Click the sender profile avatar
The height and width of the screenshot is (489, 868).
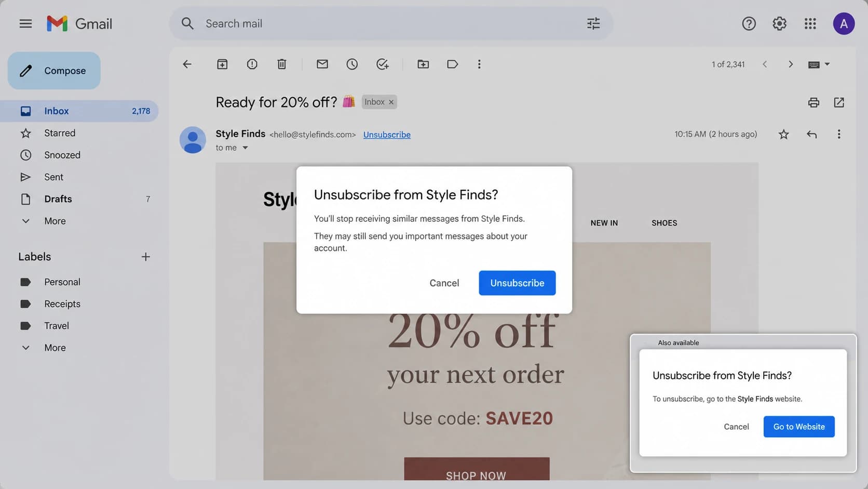tap(193, 140)
